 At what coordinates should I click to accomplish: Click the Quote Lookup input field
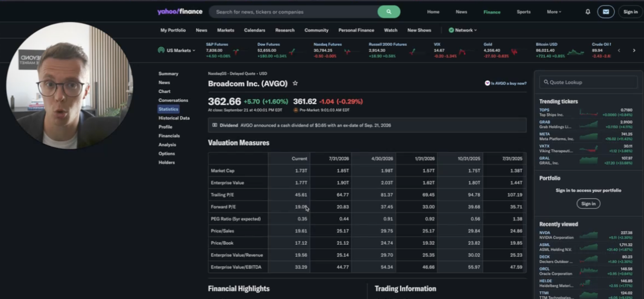[x=588, y=82]
